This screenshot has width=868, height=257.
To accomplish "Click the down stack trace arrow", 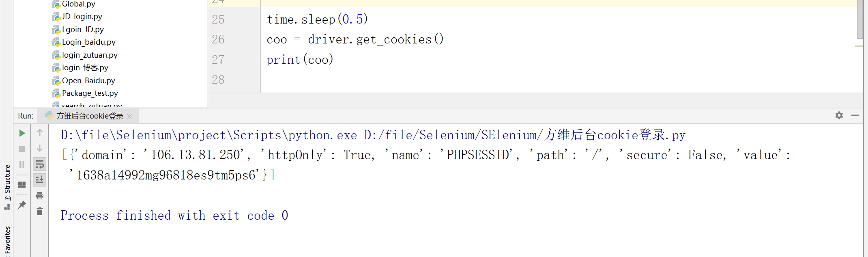I will 40,148.
